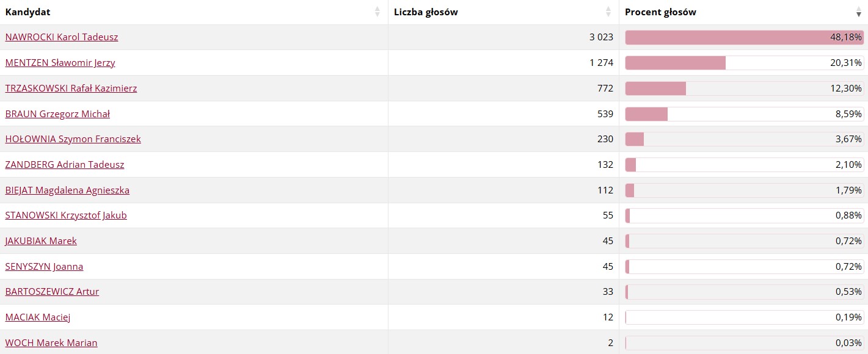Click the 3 023 vote count cell
The width and height of the screenshot is (868, 354).
[x=504, y=37]
